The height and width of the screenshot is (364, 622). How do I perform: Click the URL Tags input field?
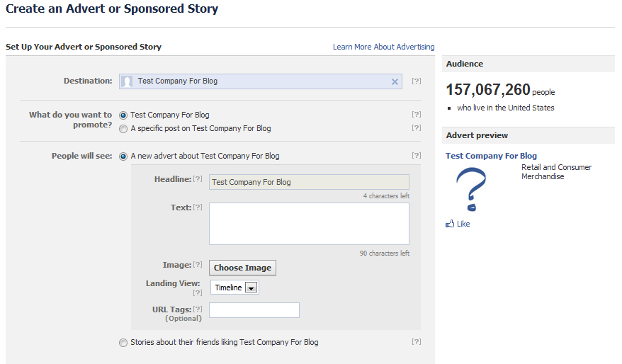254,310
